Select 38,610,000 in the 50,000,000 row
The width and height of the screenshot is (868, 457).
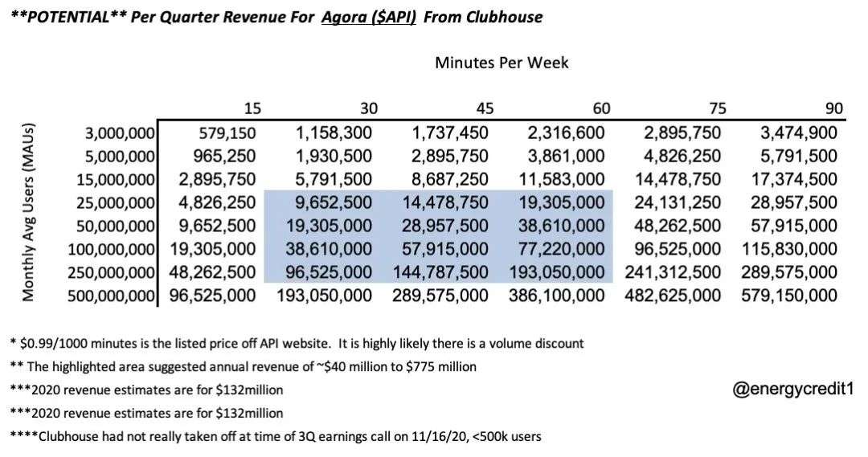click(562, 226)
